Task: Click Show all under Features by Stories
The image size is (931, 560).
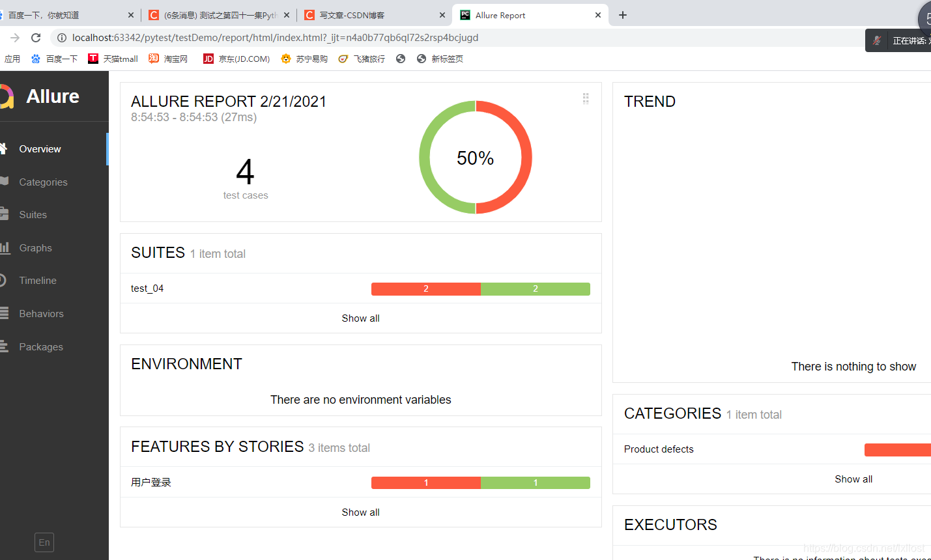Action: click(360, 512)
